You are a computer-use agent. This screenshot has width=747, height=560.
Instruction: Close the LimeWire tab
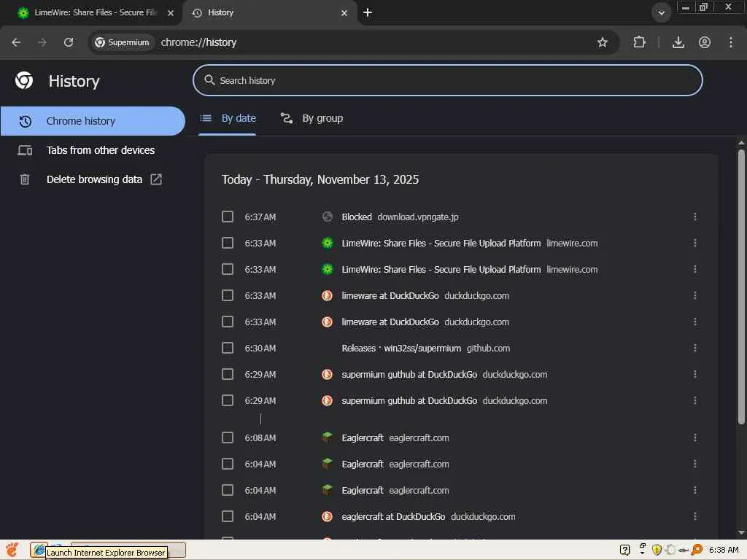(x=171, y=13)
